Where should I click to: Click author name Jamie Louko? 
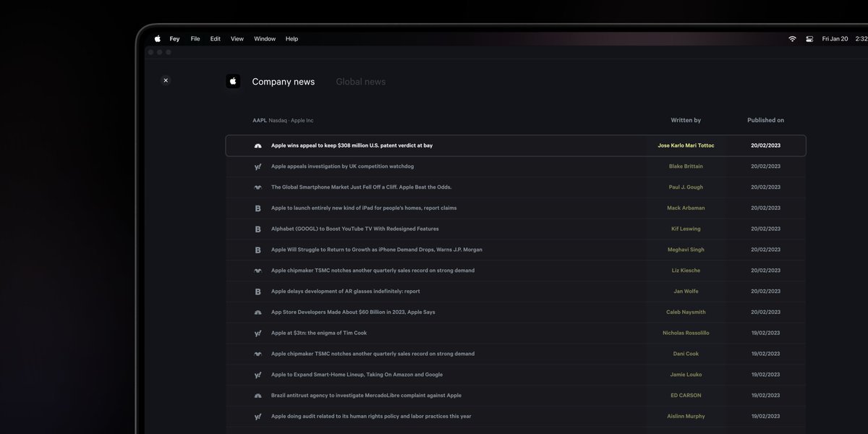[686, 375]
